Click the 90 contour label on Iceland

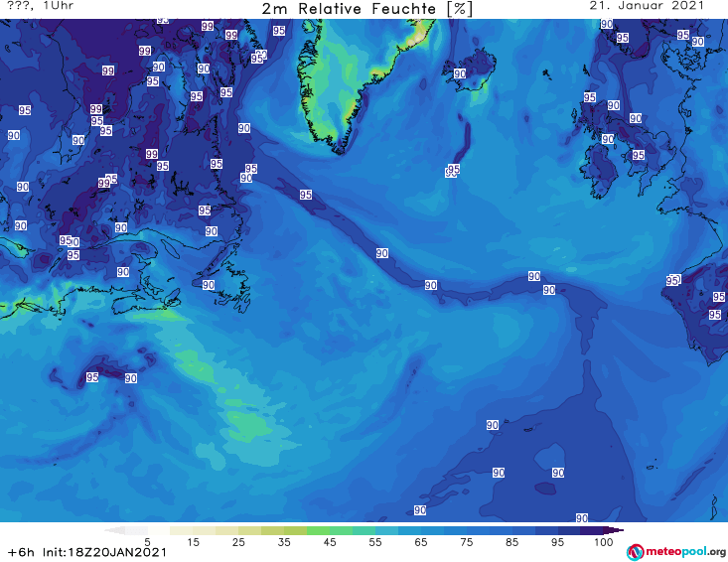point(460,73)
